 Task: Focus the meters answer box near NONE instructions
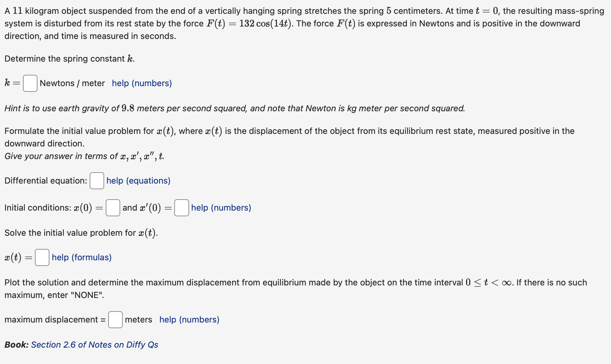point(115,320)
